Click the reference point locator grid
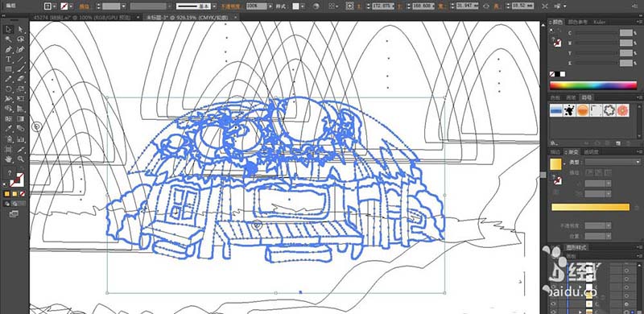 coord(349,6)
